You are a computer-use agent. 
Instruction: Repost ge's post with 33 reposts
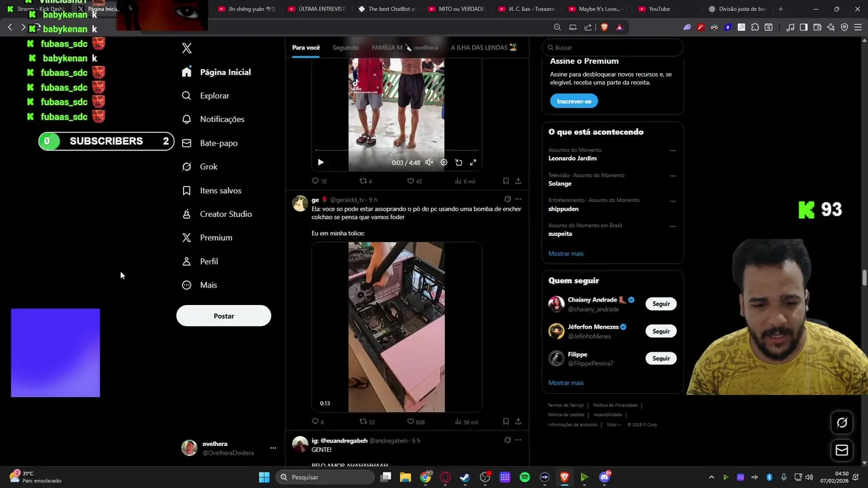point(367,422)
